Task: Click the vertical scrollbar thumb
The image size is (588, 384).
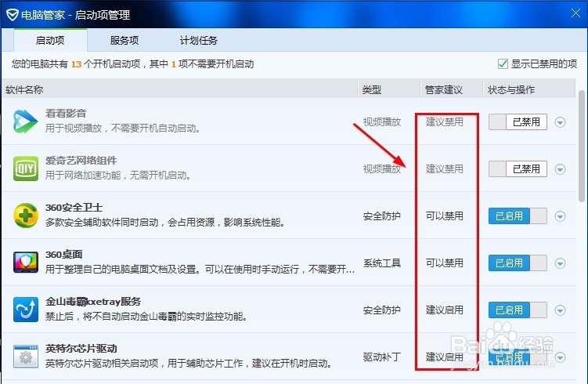Action: coord(582,147)
